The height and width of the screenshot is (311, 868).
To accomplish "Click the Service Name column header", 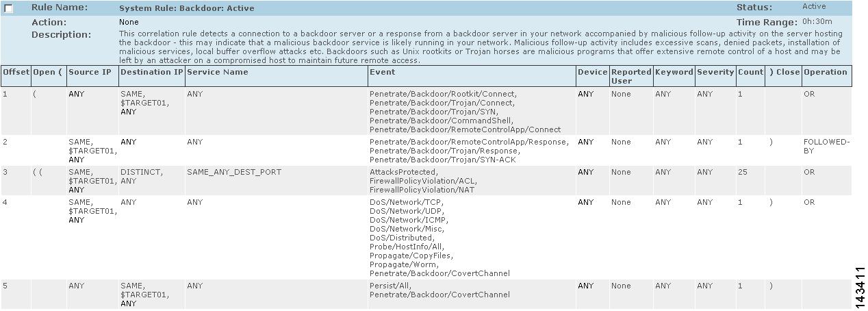I will coord(218,72).
